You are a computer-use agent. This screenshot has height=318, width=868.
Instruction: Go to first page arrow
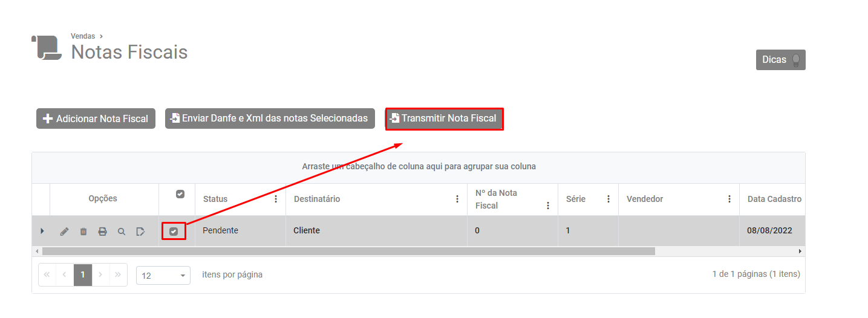pyautogui.click(x=47, y=274)
